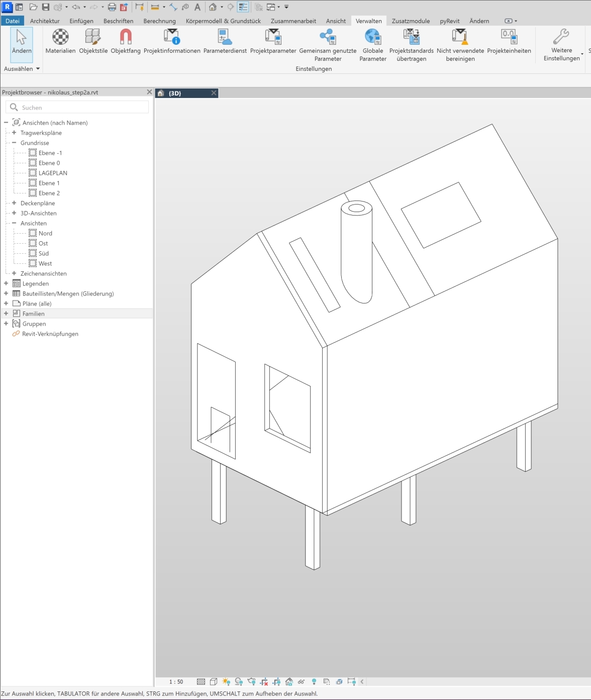
Task: Click Weitere Einstellungen button
Action: tap(561, 45)
